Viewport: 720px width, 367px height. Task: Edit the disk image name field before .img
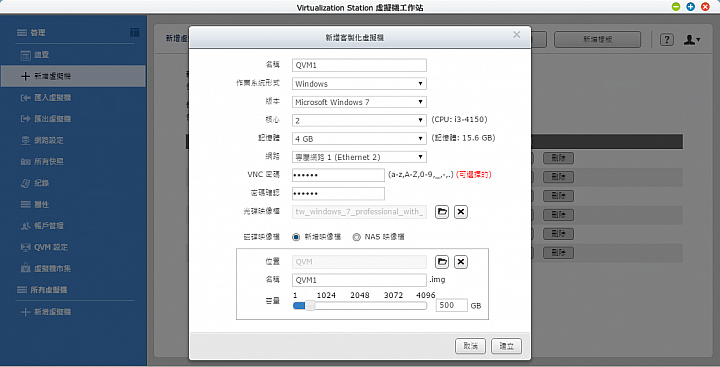pyautogui.click(x=359, y=280)
